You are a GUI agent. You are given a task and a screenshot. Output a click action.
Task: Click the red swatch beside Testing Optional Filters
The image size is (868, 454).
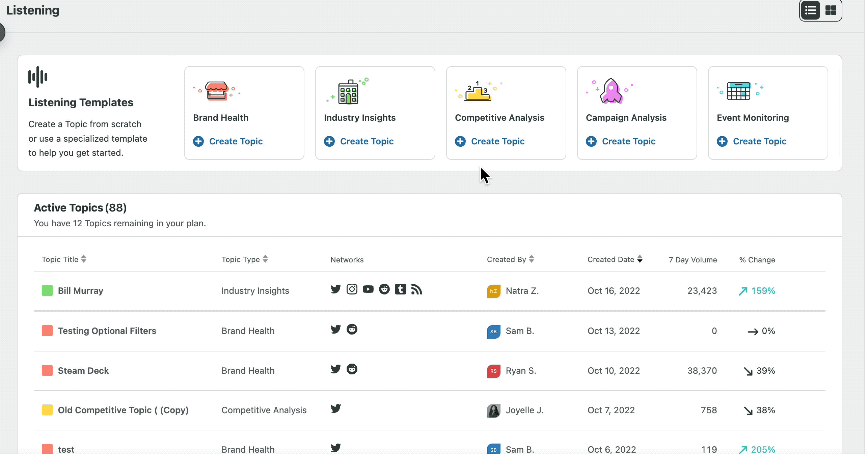[47, 331]
